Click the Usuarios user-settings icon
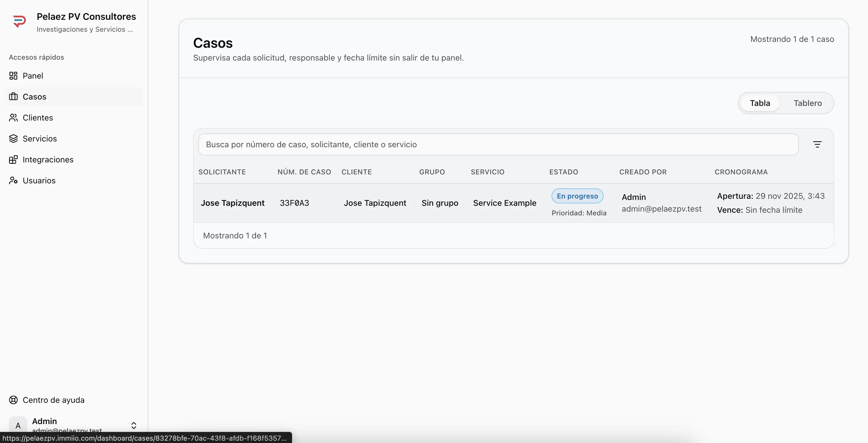Viewport: 868px width, 443px height. point(13,180)
